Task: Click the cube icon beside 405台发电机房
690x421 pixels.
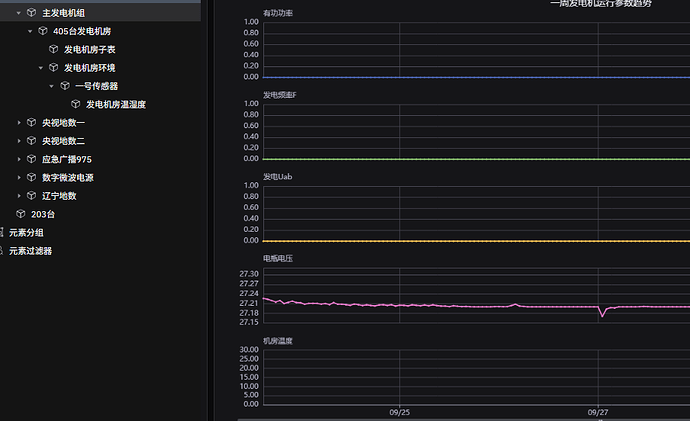Action: point(43,31)
